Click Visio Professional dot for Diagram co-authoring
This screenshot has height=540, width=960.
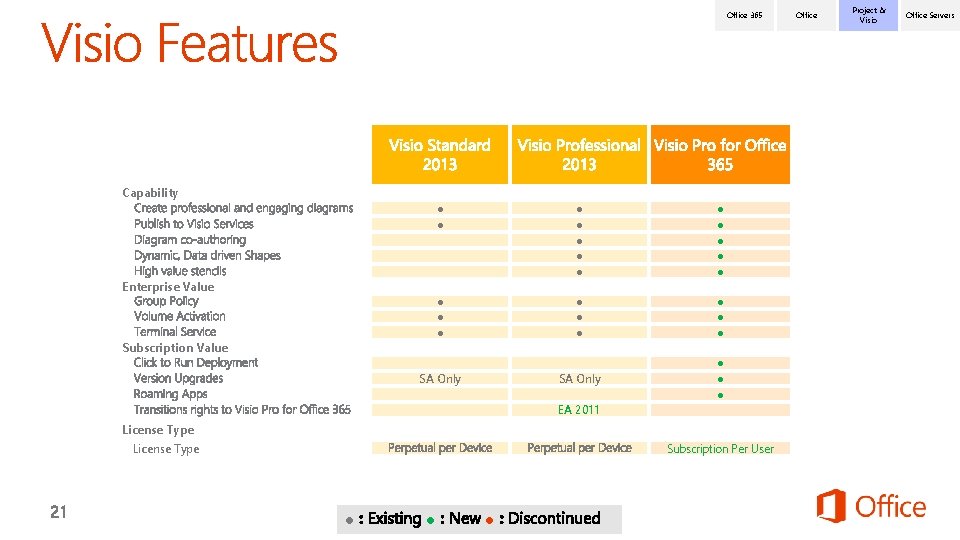[x=579, y=241]
